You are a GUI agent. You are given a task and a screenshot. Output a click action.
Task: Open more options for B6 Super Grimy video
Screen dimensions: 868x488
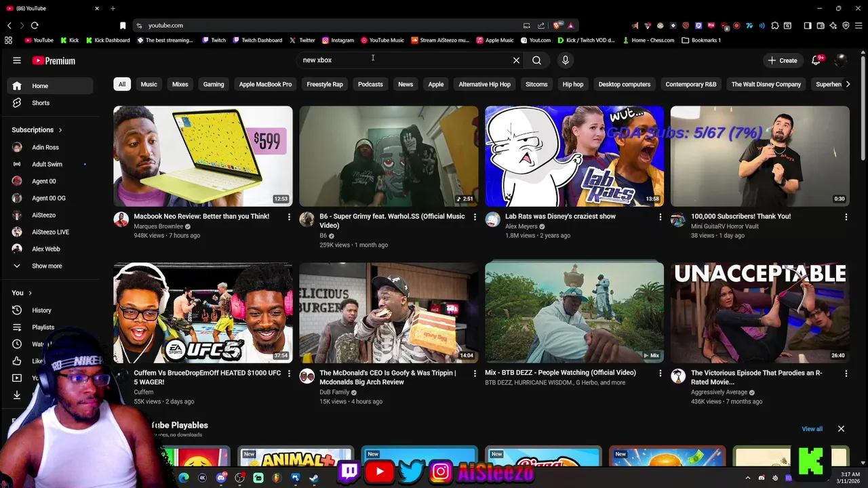[x=475, y=217]
